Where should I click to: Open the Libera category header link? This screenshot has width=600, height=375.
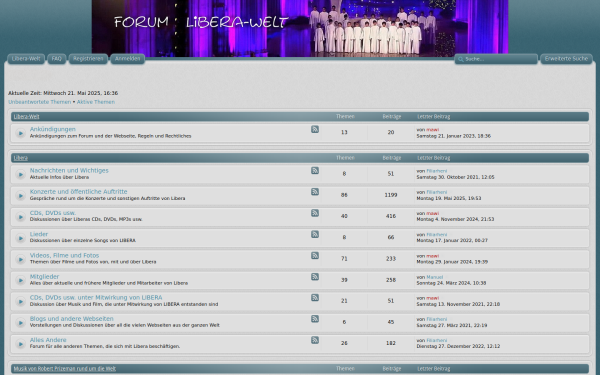click(21, 158)
